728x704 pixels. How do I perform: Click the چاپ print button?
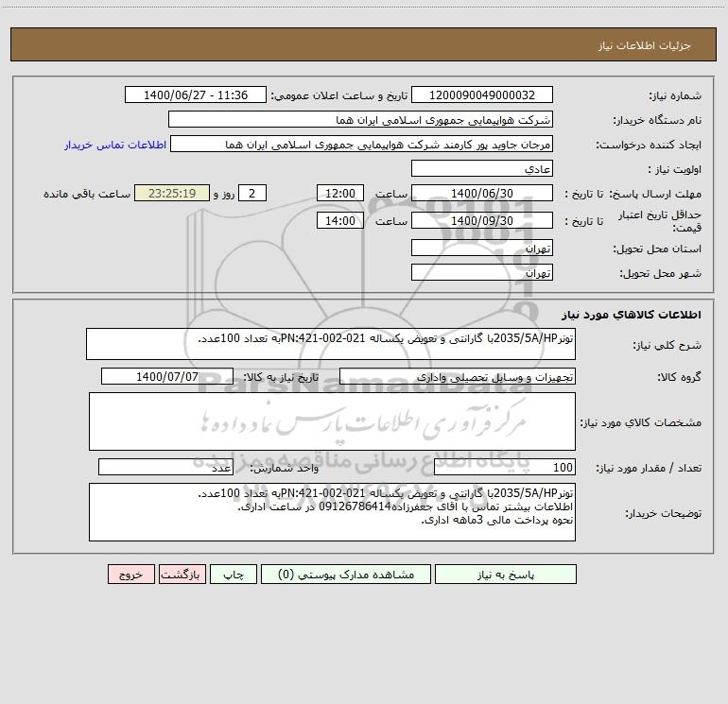(234, 574)
